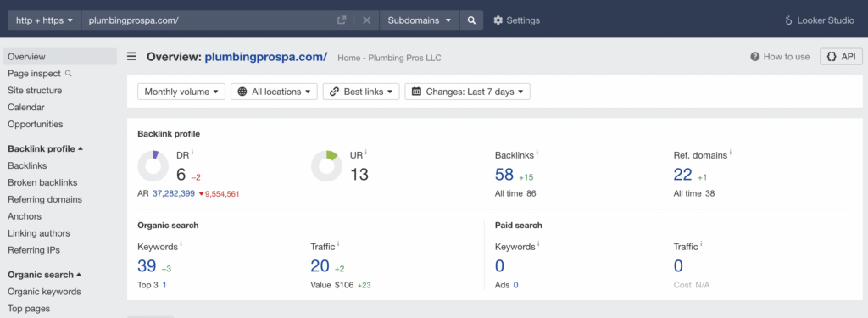Open Backlinks in sidebar
Screen dimensions: 868x318
27,165
